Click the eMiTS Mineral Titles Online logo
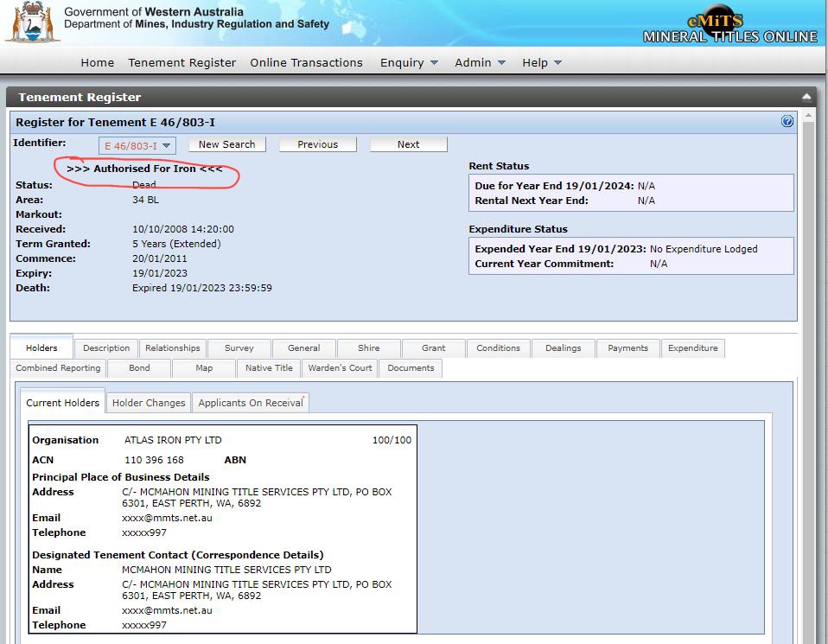Screen dimensions: 828x644 pos(729,25)
